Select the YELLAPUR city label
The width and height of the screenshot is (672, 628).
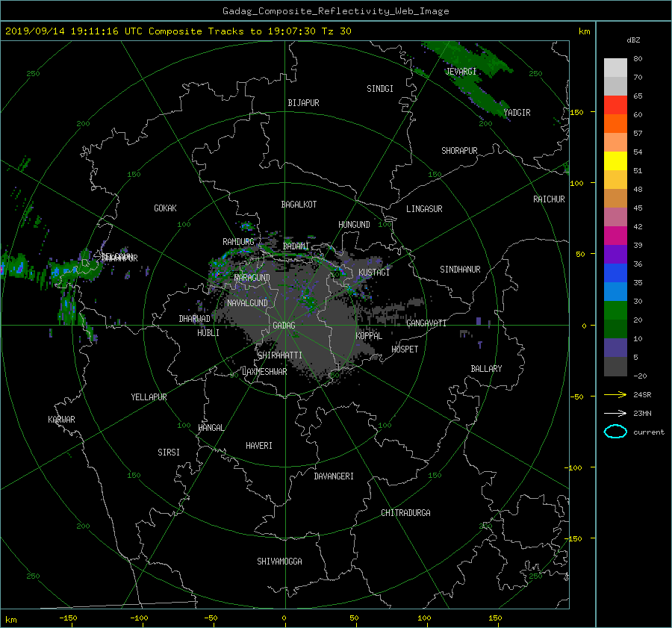pos(149,397)
